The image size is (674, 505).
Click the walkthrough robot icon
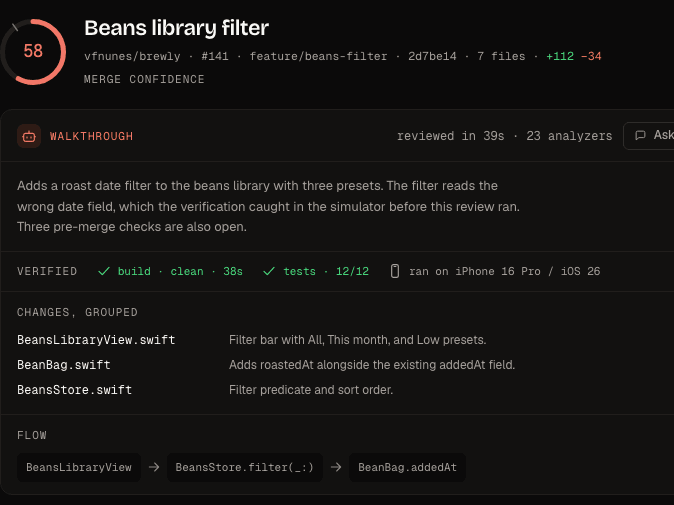coord(29,136)
